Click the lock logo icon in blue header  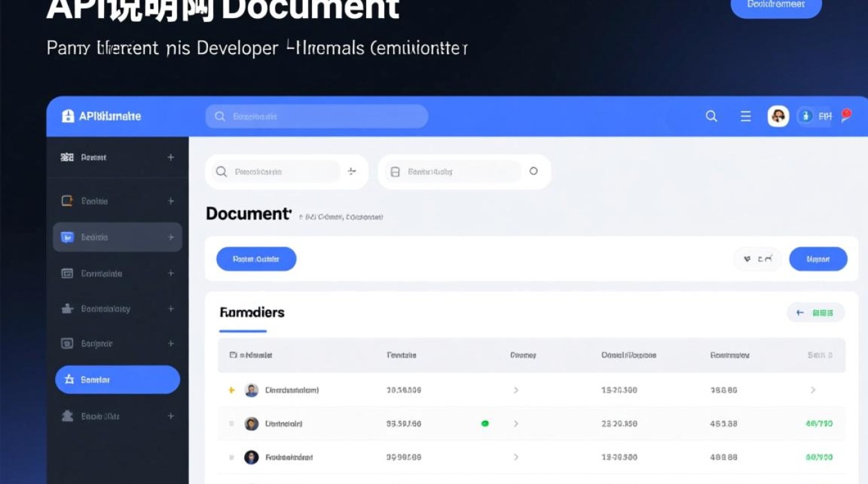(x=68, y=116)
